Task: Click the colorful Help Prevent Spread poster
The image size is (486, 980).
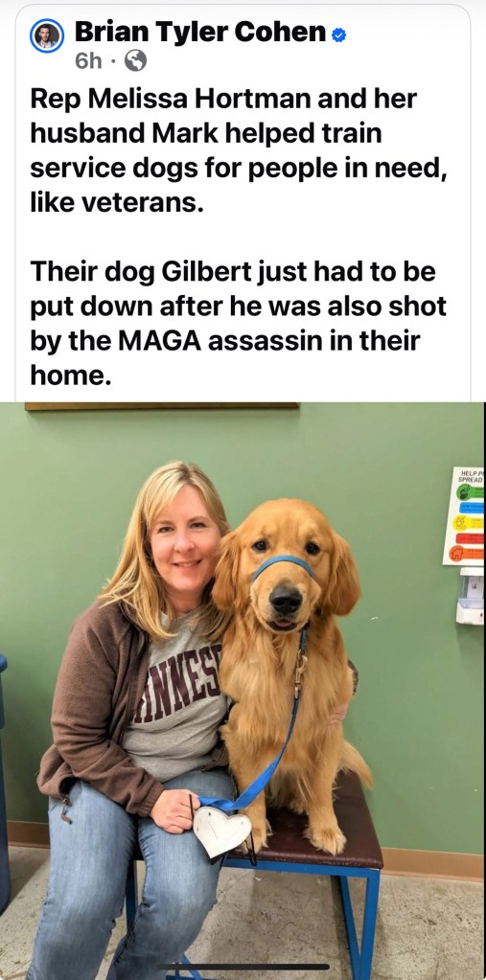Action: [x=464, y=515]
